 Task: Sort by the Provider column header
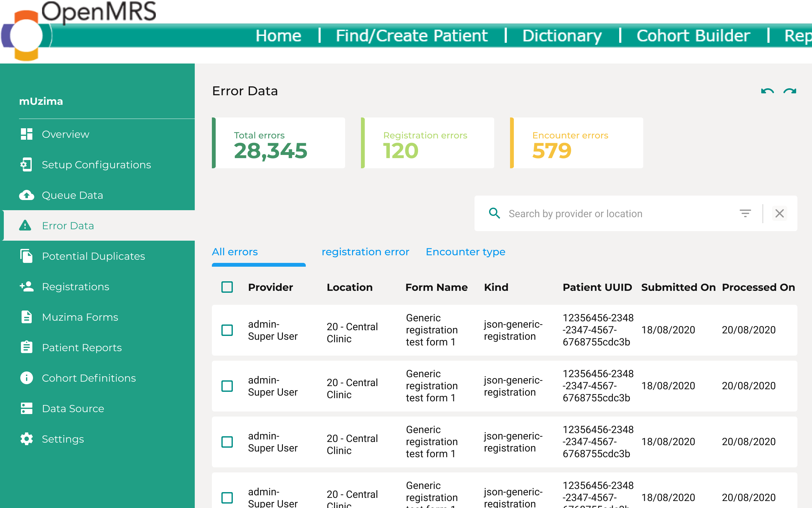pyautogui.click(x=271, y=287)
